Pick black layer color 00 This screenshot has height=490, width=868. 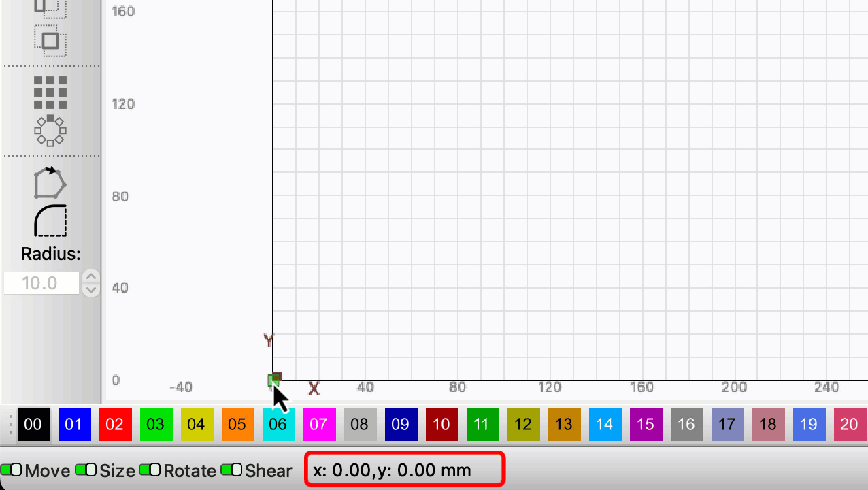[33, 425]
